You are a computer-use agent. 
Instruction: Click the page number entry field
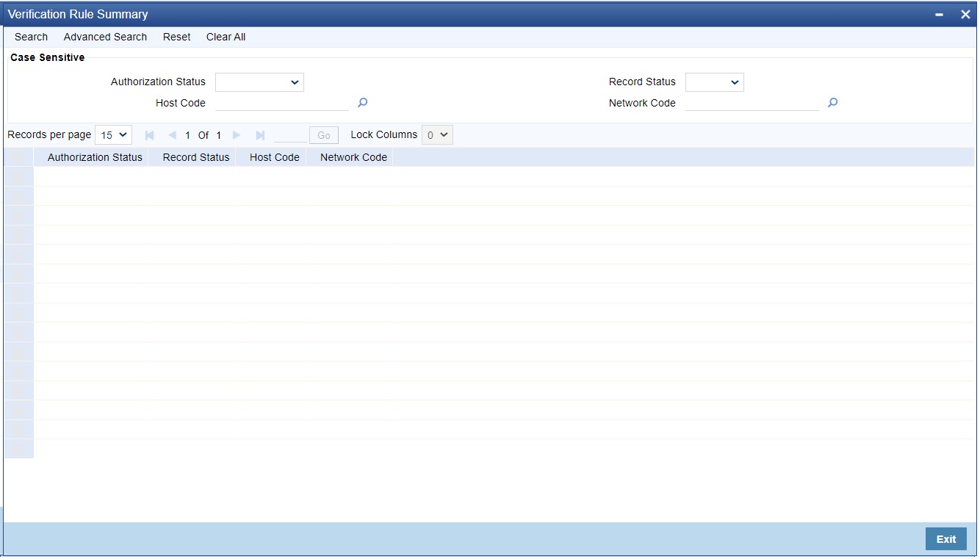(290, 135)
